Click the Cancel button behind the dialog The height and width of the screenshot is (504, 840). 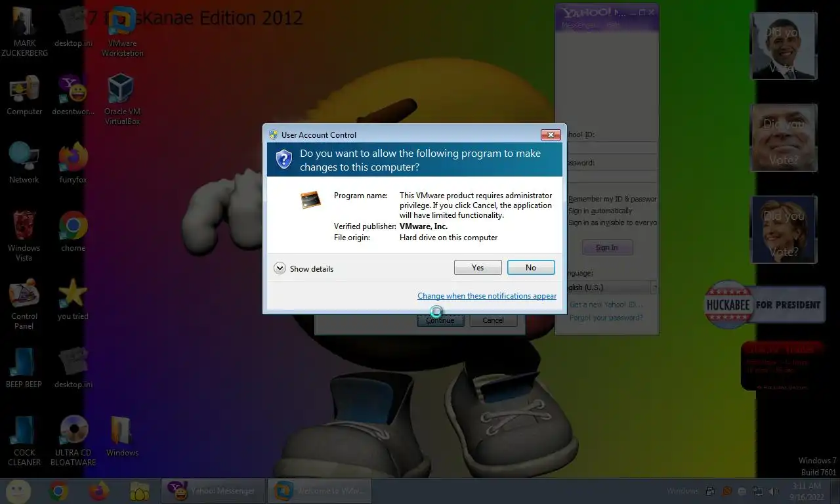(x=493, y=320)
